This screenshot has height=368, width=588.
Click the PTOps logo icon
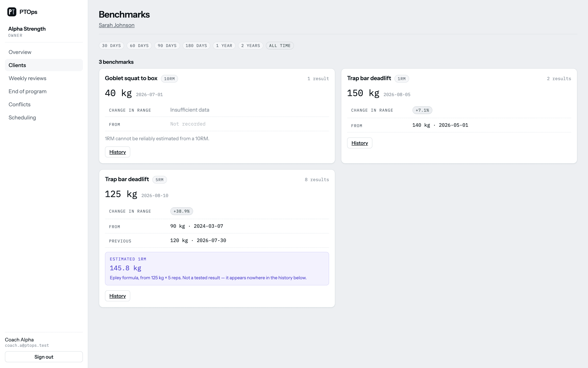click(x=12, y=12)
